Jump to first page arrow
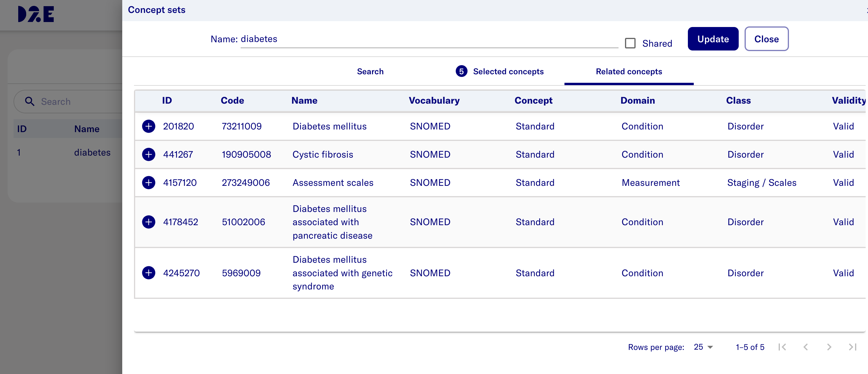 [x=782, y=347]
